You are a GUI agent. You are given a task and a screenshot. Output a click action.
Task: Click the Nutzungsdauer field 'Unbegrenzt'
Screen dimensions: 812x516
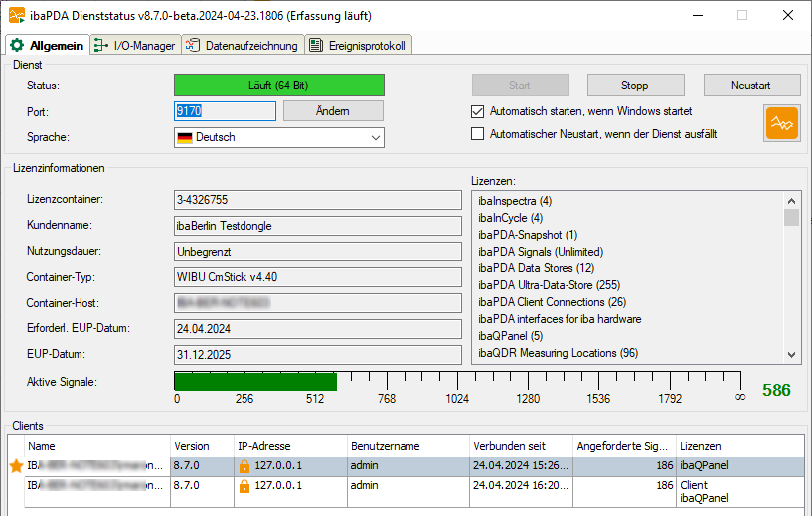point(317,252)
